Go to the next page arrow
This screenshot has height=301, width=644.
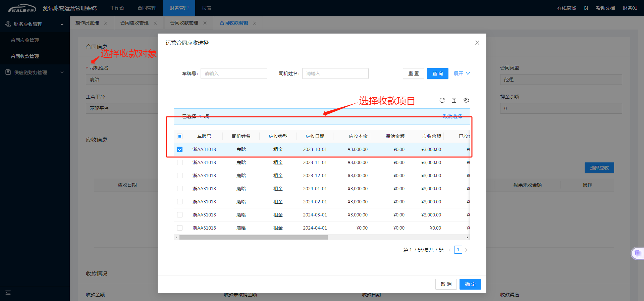click(466, 250)
